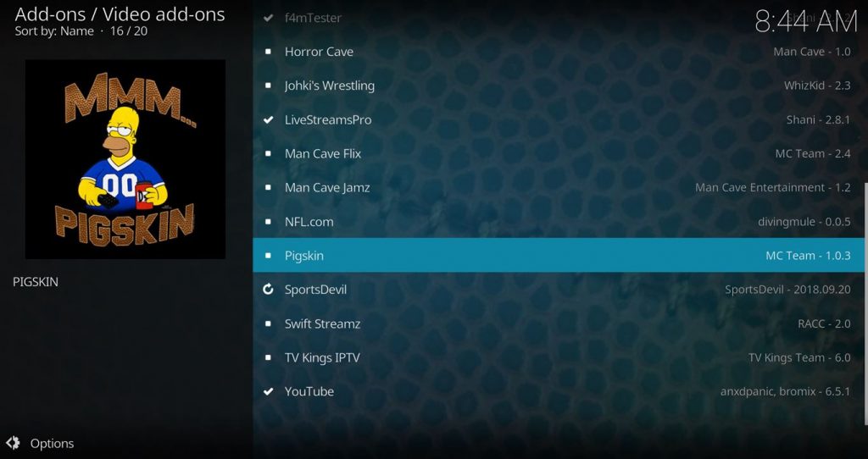The height and width of the screenshot is (459, 868).
Task: Open the highlighted Pigskin add-on
Action: pyautogui.click(x=559, y=256)
